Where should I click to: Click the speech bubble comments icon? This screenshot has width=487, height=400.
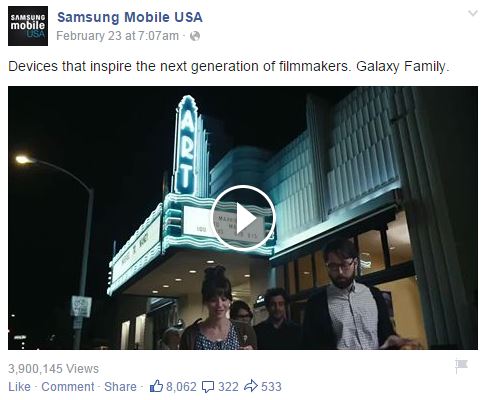pos(208,387)
